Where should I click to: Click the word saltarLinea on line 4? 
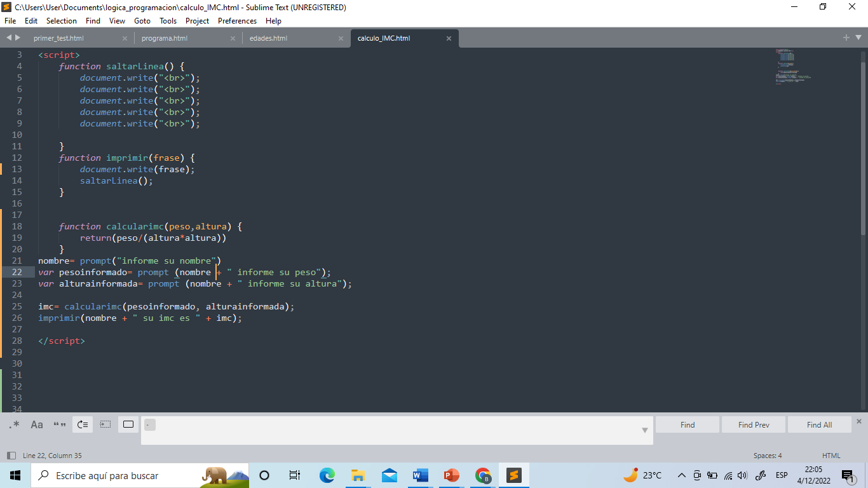(x=135, y=66)
